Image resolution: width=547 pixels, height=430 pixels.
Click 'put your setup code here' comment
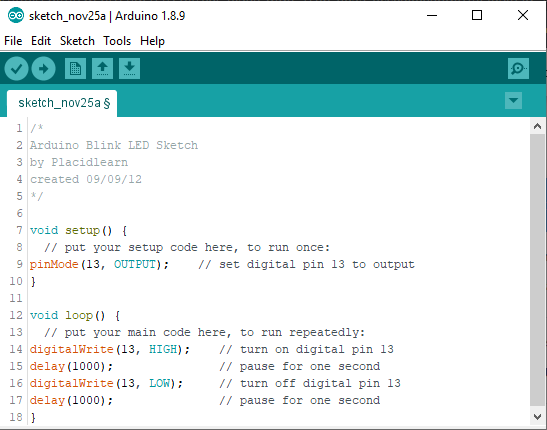[x=149, y=247]
